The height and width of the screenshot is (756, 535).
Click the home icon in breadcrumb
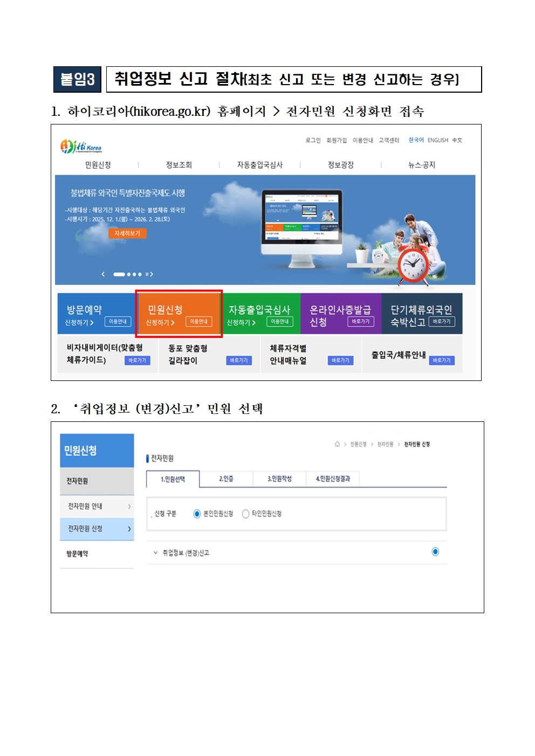[x=337, y=444]
